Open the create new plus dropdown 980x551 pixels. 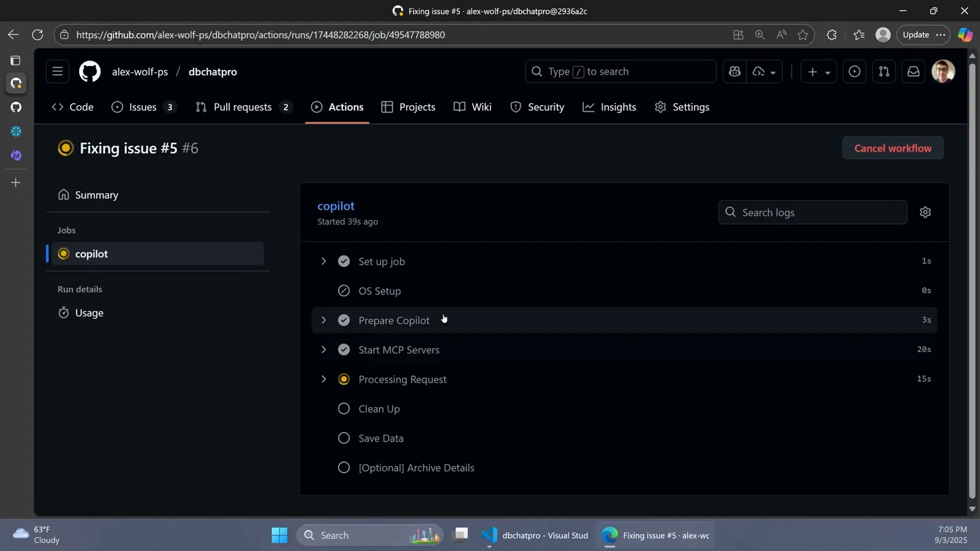pos(818,72)
